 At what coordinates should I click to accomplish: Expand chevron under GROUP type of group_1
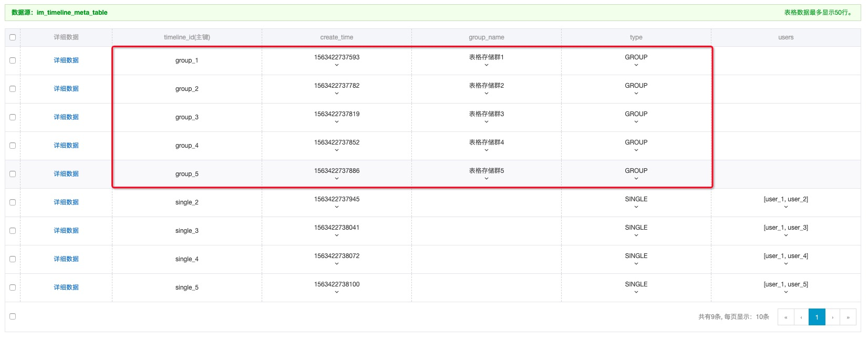click(636, 65)
